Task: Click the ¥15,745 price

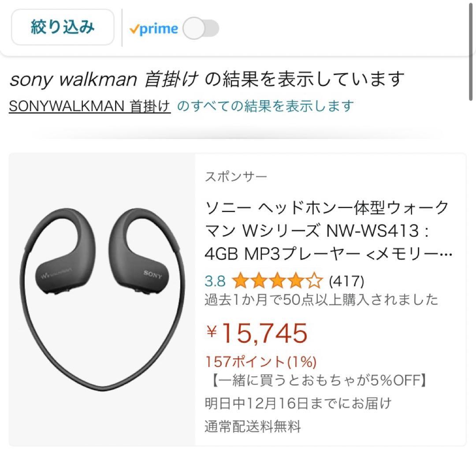Action: coord(258,333)
